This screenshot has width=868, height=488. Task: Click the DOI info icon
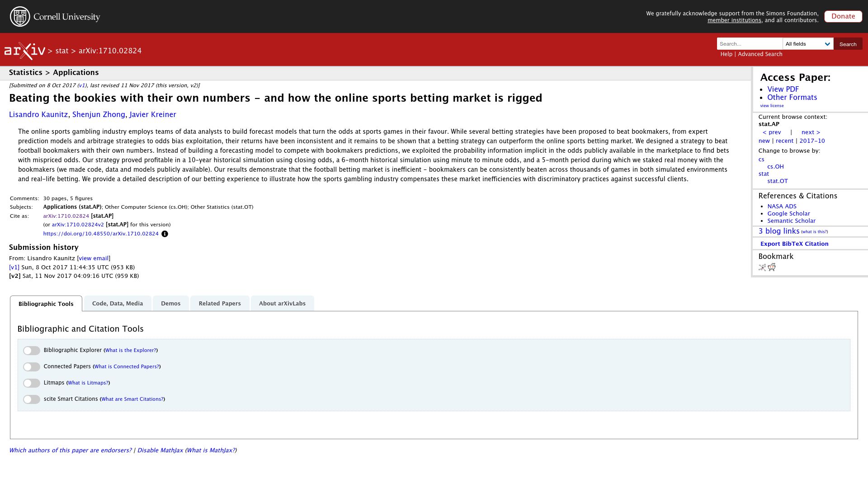pyautogui.click(x=165, y=234)
